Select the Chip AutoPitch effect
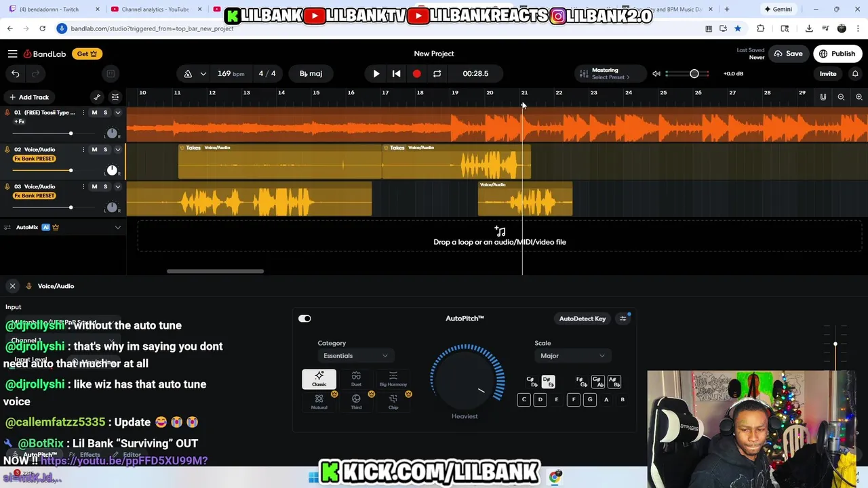 [x=393, y=402]
